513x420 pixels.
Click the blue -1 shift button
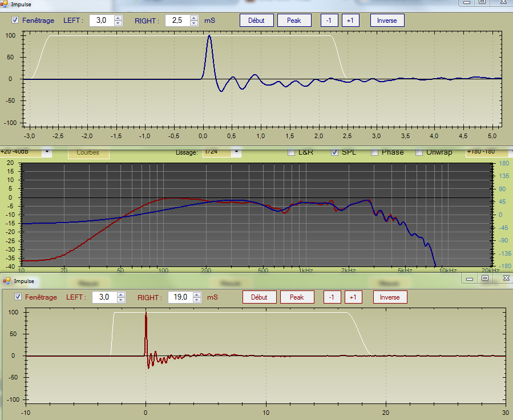click(x=328, y=21)
